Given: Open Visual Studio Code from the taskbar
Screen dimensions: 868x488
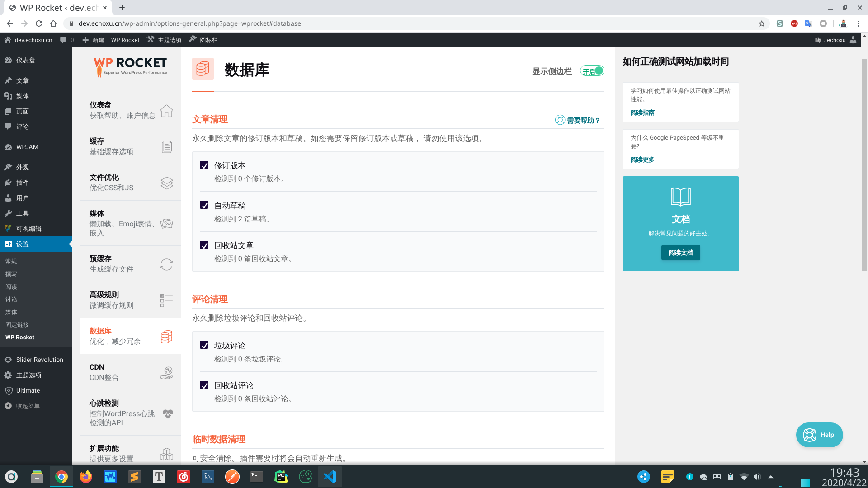Looking at the screenshot, I should (x=330, y=477).
